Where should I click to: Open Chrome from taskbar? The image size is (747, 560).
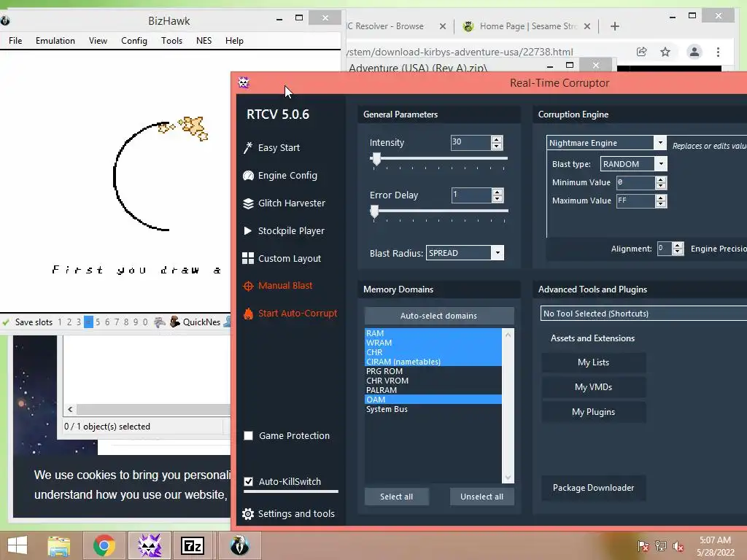click(x=104, y=545)
